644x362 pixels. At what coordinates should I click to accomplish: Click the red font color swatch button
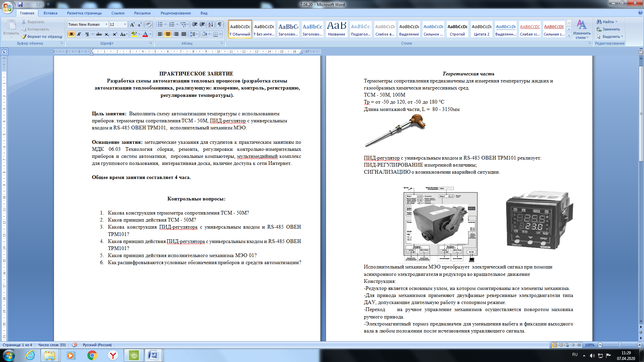(x=145, y=34)
